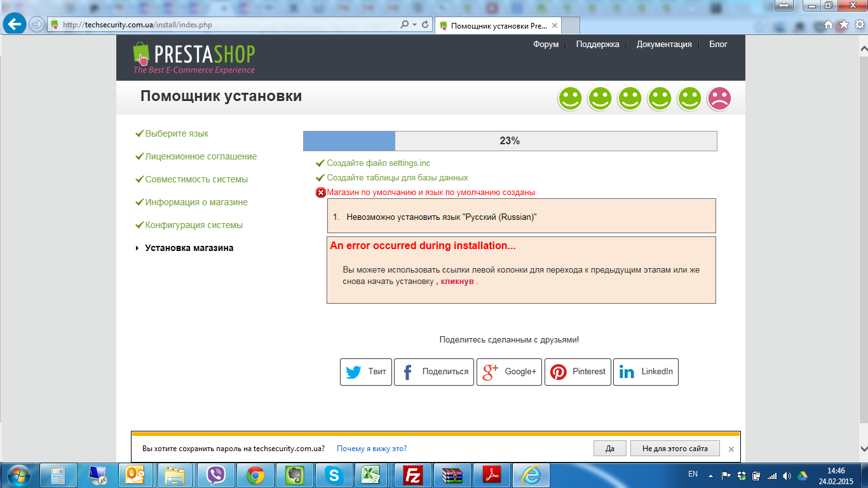Click the volume speaker tray icon

click(787, 475)
